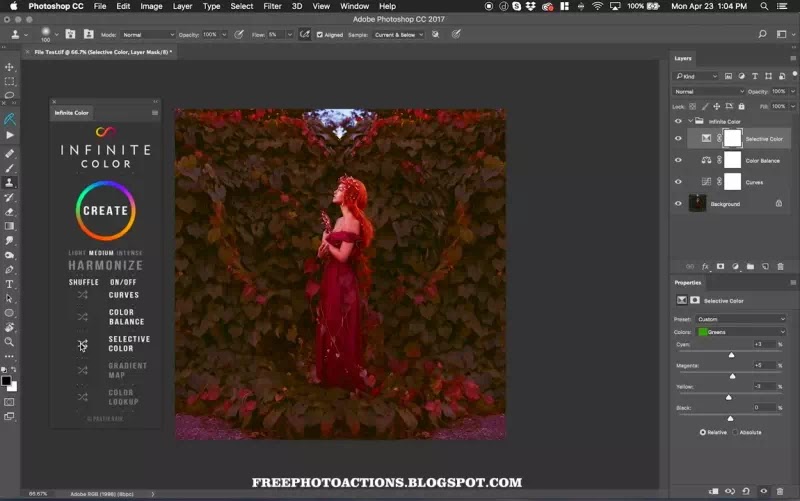This screenshot has width=800, height=501.
Task: Toggle the Aligned checkbox
Action: [320, 35]
